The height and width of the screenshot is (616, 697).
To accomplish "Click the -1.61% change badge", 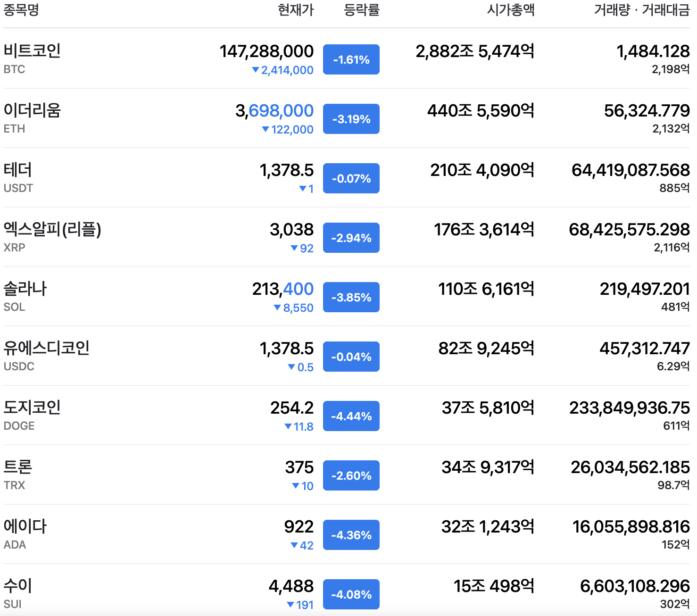I will (351, 59).
